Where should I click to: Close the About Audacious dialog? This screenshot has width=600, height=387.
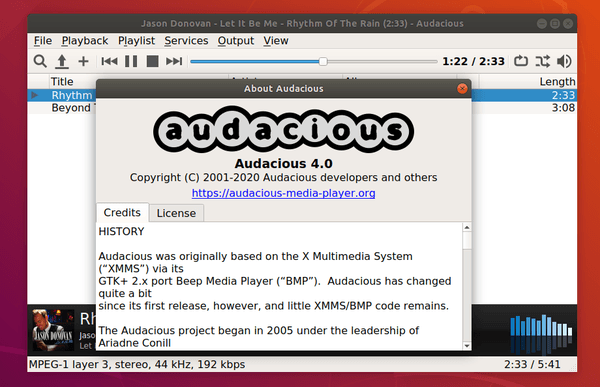click(x=462, y=88)
